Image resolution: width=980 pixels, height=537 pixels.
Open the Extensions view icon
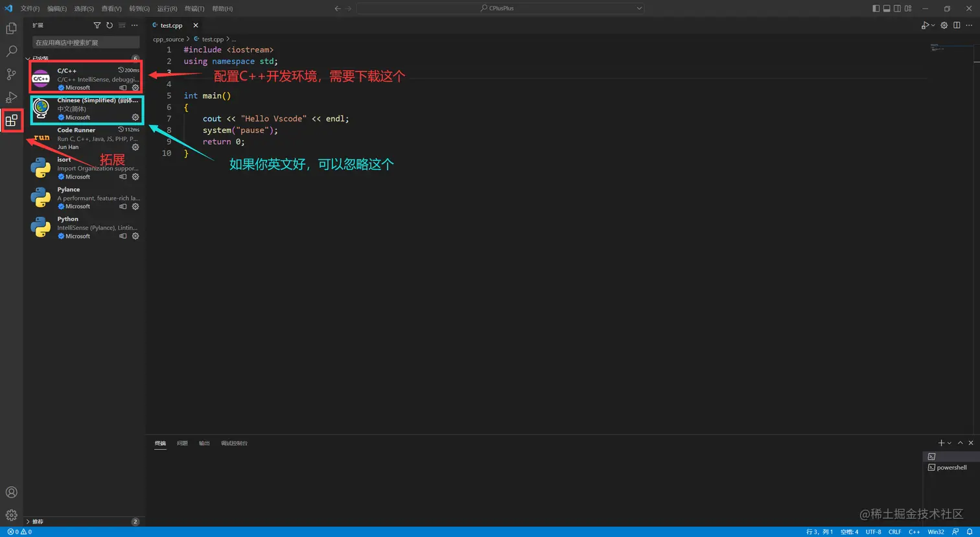11,121
